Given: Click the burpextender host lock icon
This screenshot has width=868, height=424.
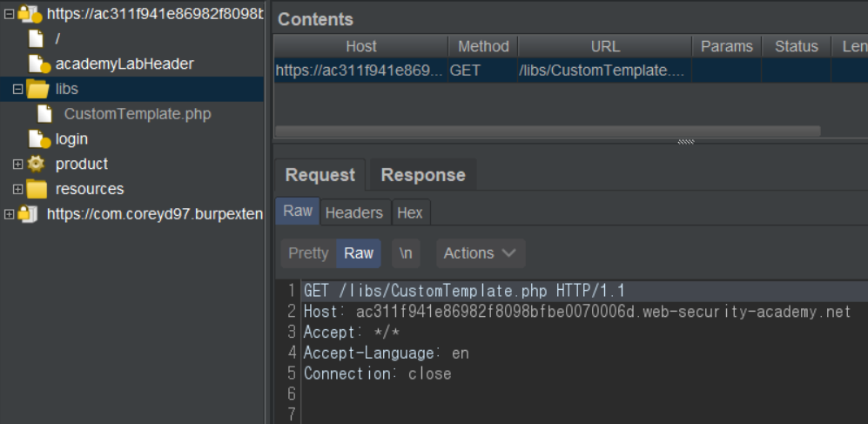Looking at the screenshot, I should point(29,214).
